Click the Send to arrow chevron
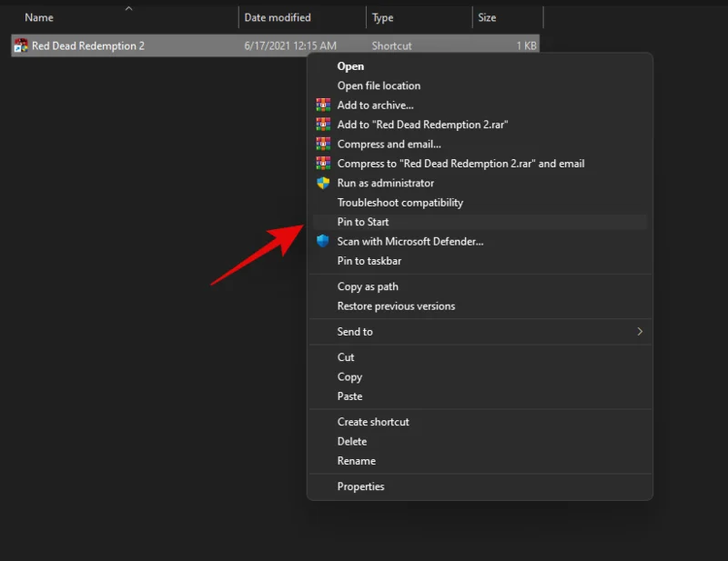The image size is (728, 561). click(640, 331)
